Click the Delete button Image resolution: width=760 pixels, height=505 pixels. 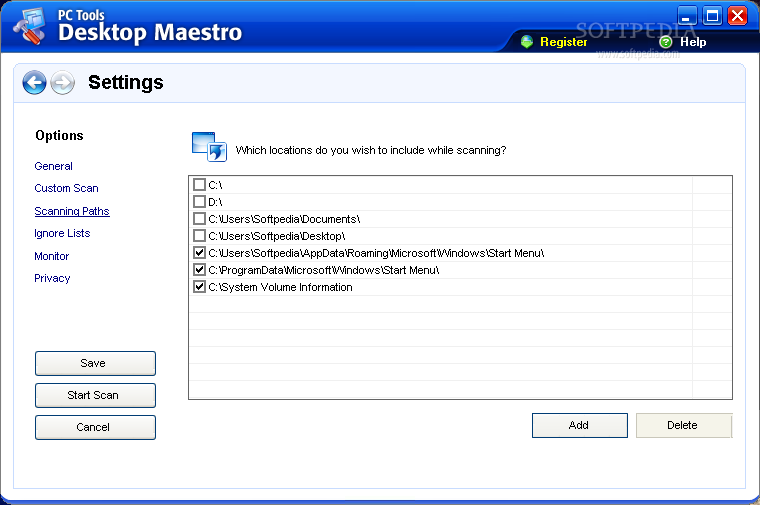[x=683, y=426]
